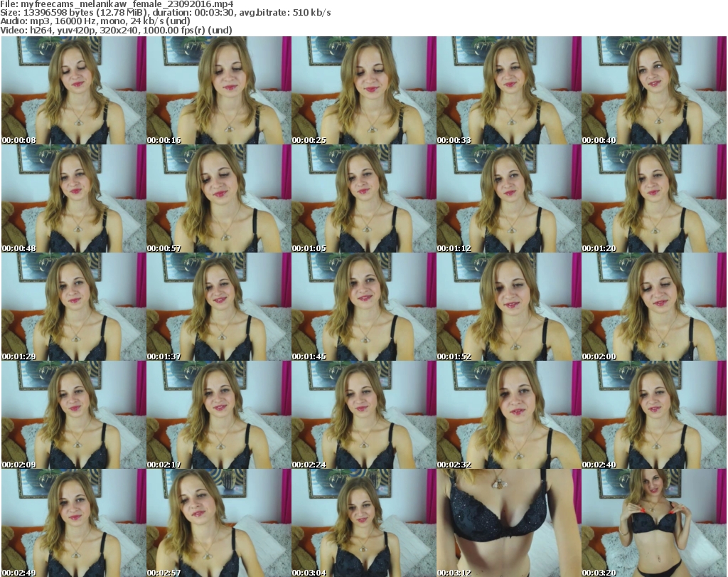Click the 00:00:40 frame thumbnail
Image resolution: width=728 pixels, height=577 pixels.
(x=654, y=90)
